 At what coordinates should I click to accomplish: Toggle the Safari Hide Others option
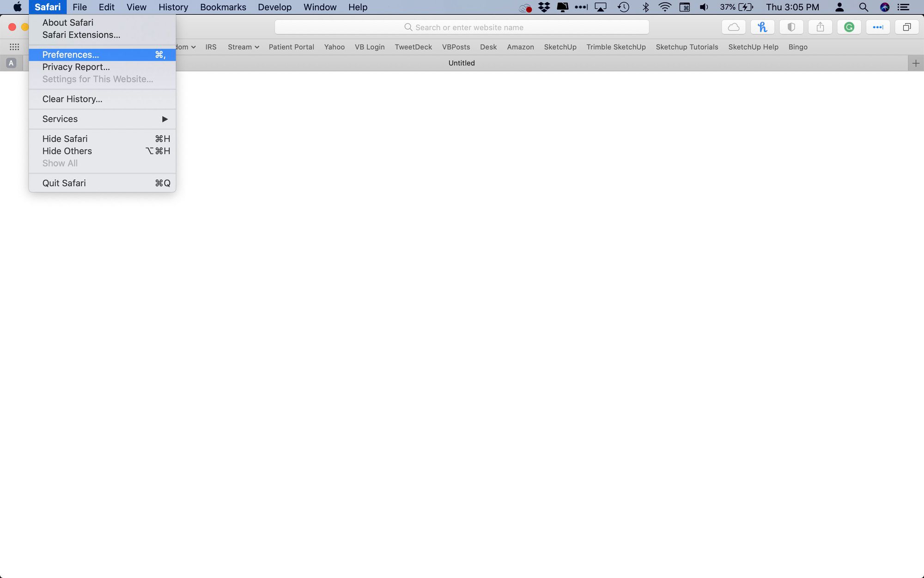coord(67,150)
